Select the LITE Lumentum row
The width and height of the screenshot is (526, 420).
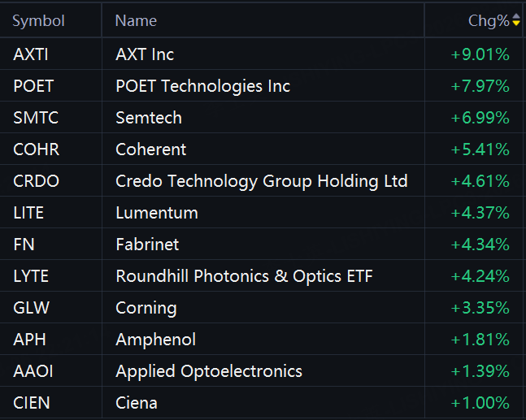click(262, 213)
